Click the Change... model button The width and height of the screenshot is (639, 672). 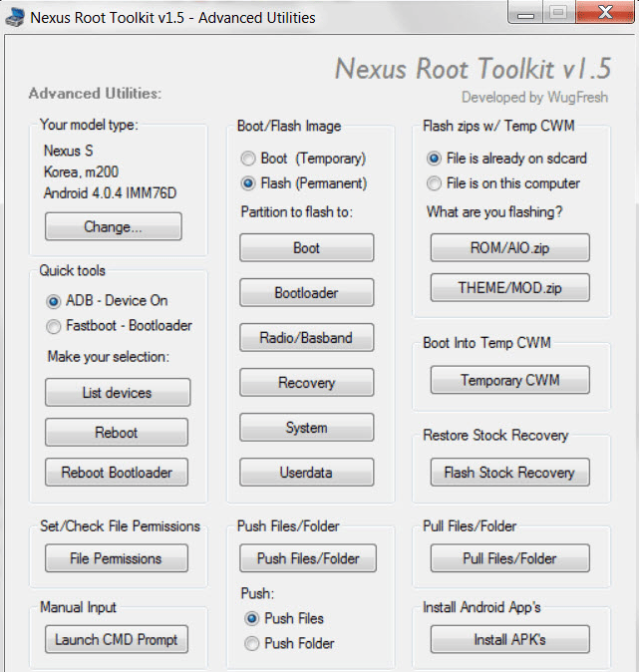[113, 226]
